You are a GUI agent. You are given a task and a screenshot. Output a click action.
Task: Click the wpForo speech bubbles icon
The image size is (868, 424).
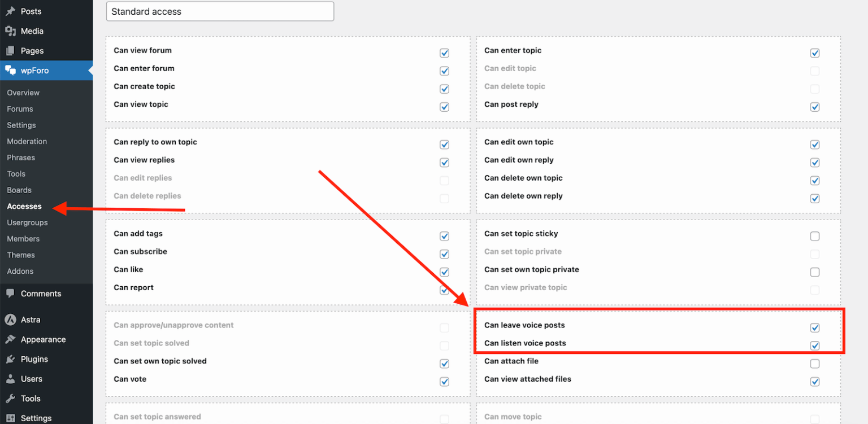pyautogui.click(x=10, y=71)
